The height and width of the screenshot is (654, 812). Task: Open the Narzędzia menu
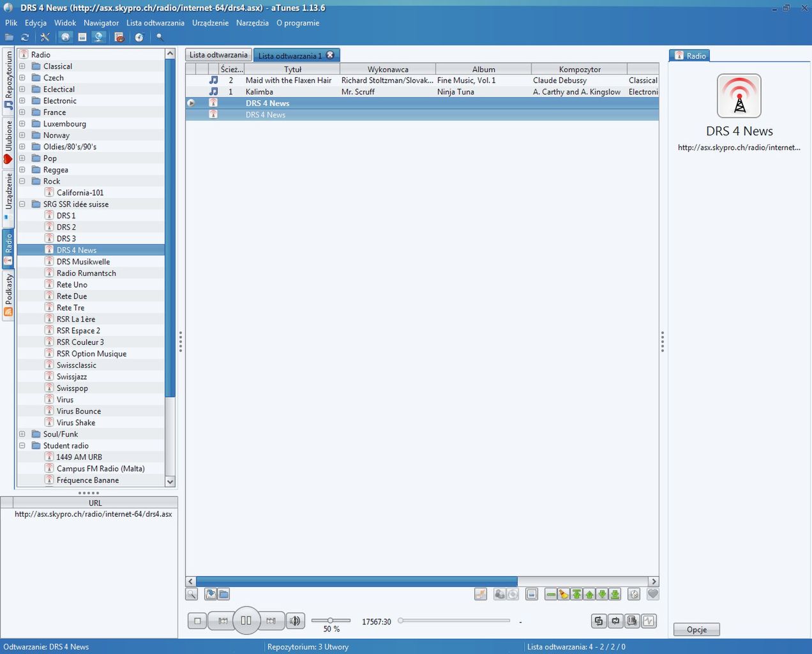click(252, 23)
